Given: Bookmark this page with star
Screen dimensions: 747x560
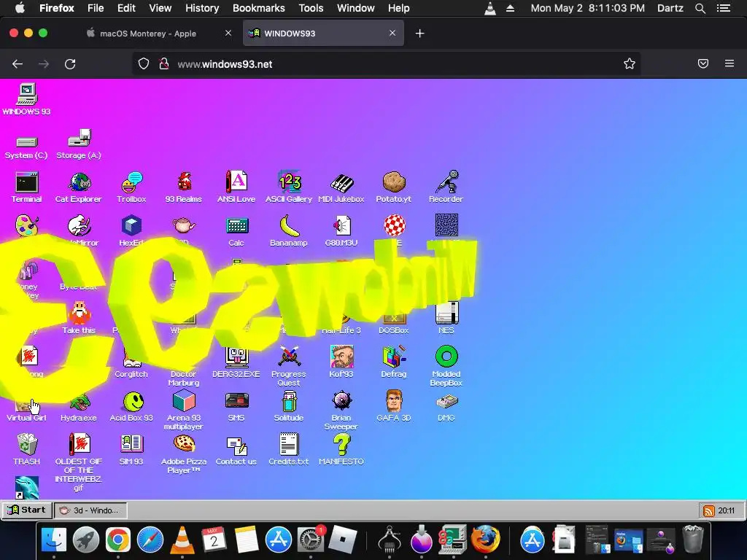Looking at the screenshot, I should point(630,64).
